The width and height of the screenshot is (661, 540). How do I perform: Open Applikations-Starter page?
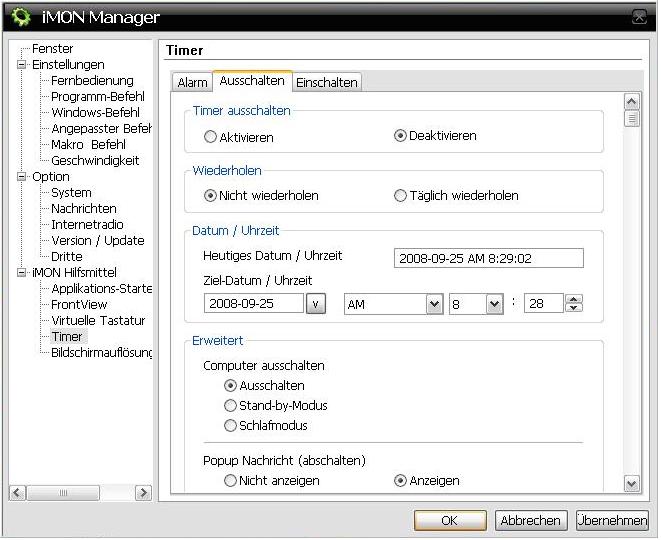(102, 289)
